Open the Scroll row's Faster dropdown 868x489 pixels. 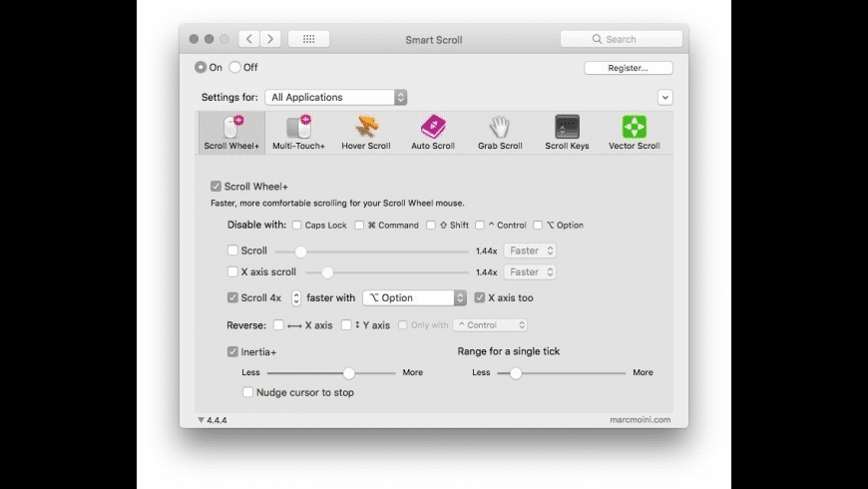pyautogui.click(x=530, y=250)
